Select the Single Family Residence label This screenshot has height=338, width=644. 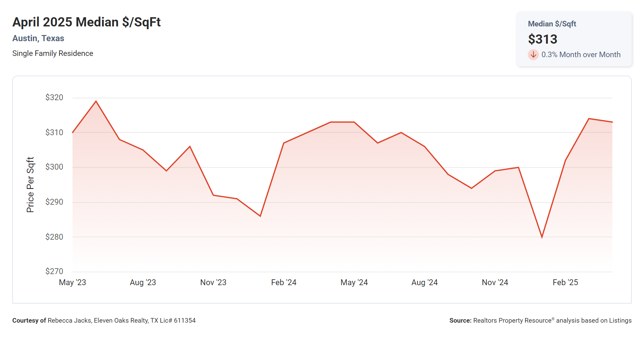53,53
